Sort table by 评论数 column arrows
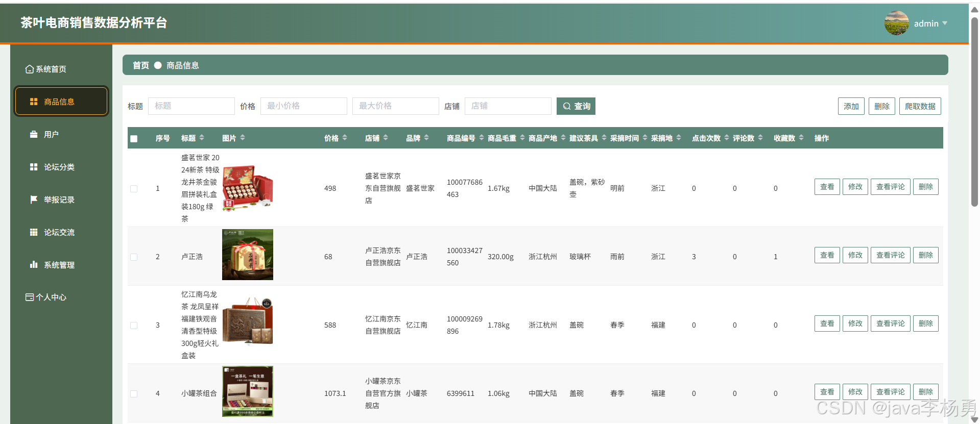This screenshot has height=424, width=980. click(x=760, y=138)
